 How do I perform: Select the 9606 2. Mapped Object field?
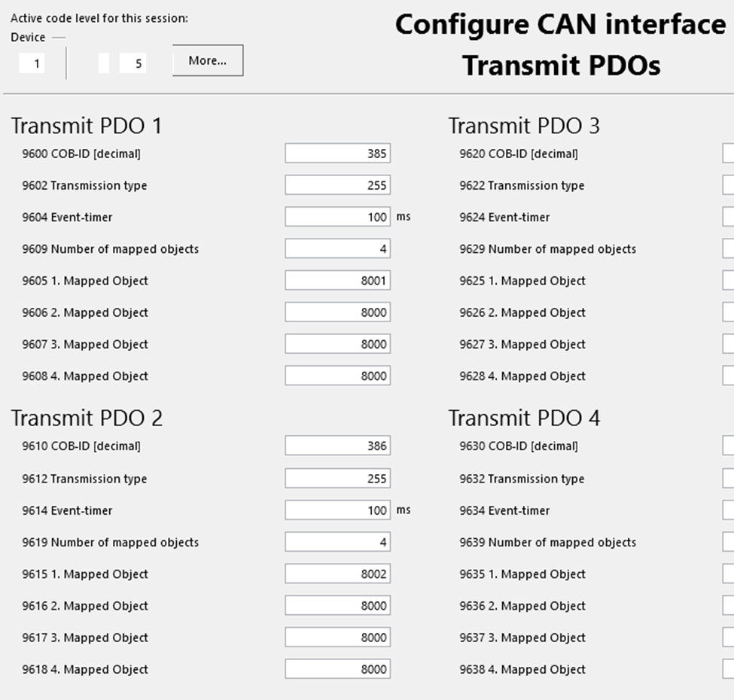[x=337, y=312]
